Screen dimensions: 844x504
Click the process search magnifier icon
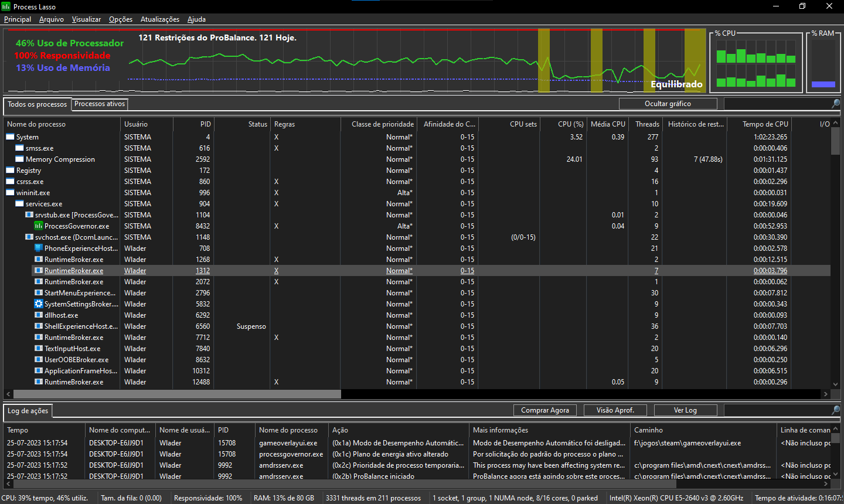[x=836, y=103]
